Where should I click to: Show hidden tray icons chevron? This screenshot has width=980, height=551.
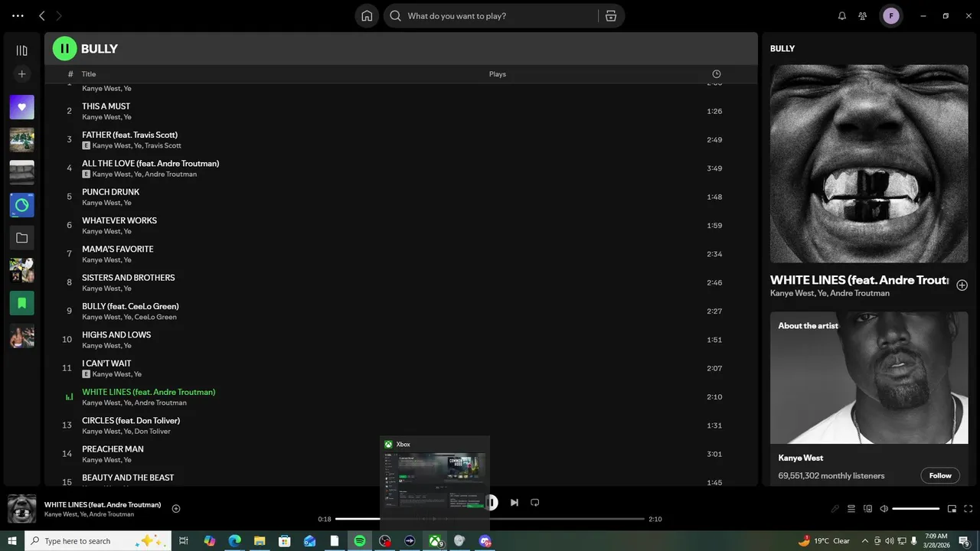click(865, 541)
